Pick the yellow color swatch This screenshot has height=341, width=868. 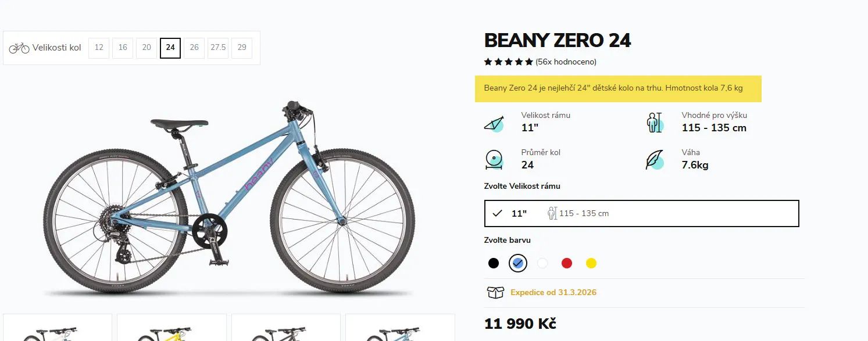(591, 263)
